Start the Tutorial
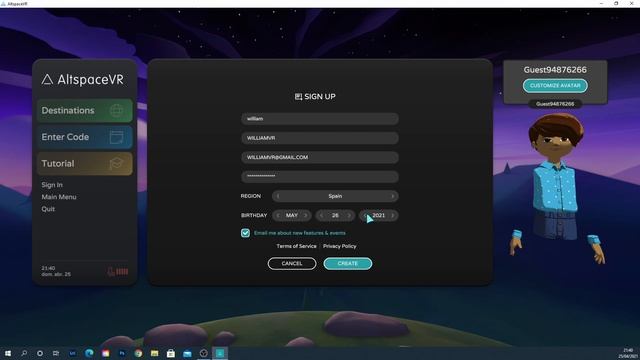The image size is (640, 360). click(x=84, y=164)
